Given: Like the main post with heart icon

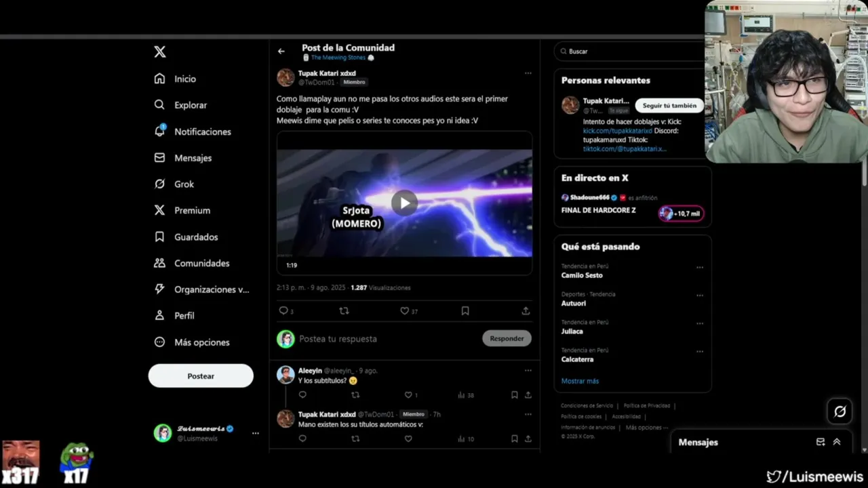Looking at the screenshot, I should pos(405,311).
